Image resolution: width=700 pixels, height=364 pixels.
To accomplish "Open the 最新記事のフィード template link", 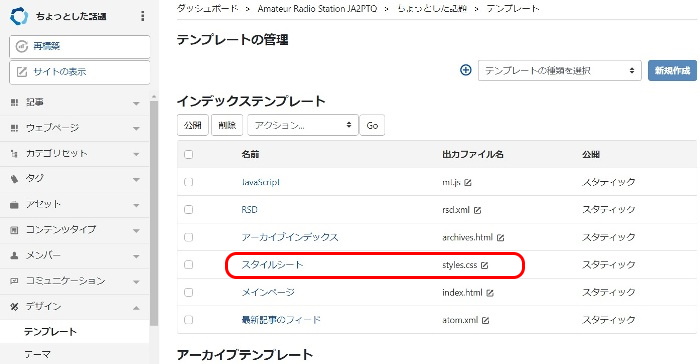I will pyautogui.click(x=281, y=320).
